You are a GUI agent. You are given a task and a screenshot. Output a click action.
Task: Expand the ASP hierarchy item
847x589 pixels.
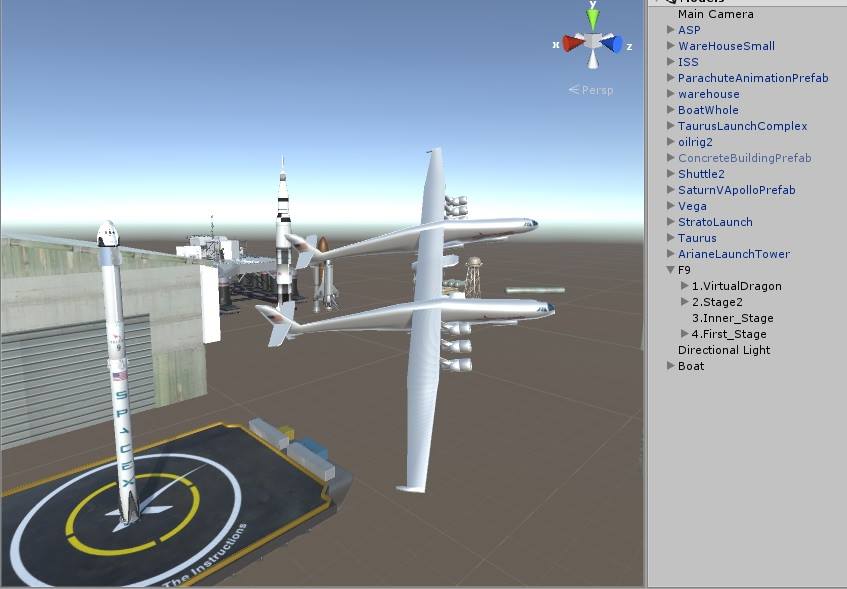click(x=670, y=29)
